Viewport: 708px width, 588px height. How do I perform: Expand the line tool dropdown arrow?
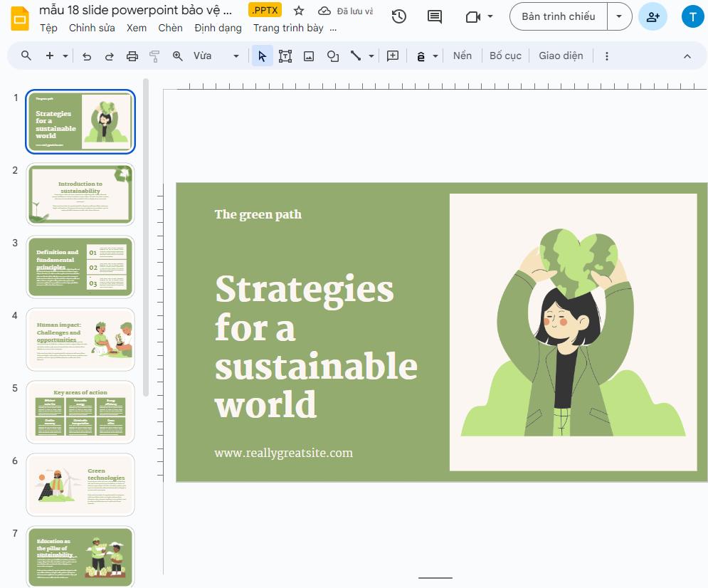pos(371,56)
